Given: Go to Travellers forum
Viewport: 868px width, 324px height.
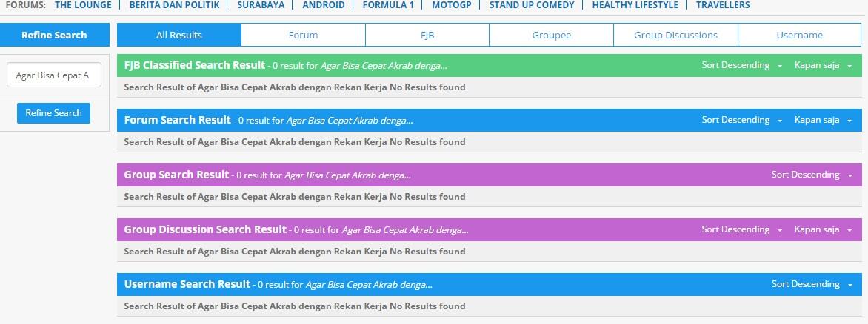Looking at the screenshot, I should (723, 5).
